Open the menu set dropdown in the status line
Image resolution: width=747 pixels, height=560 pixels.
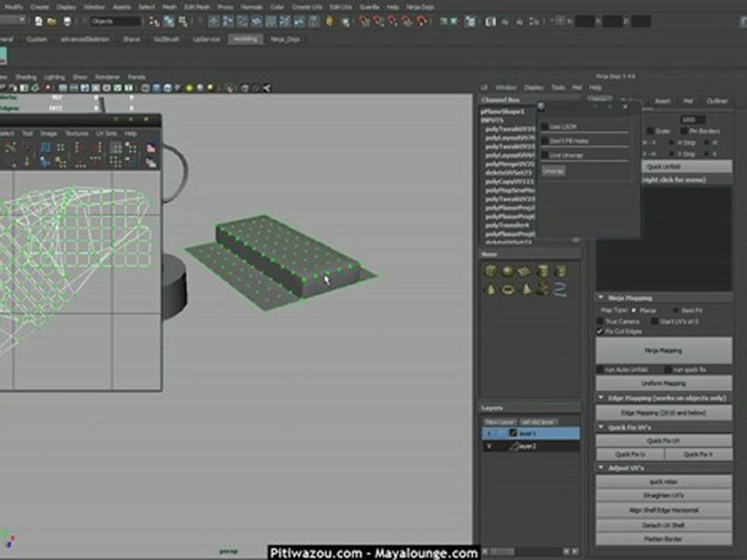point(12,20)
